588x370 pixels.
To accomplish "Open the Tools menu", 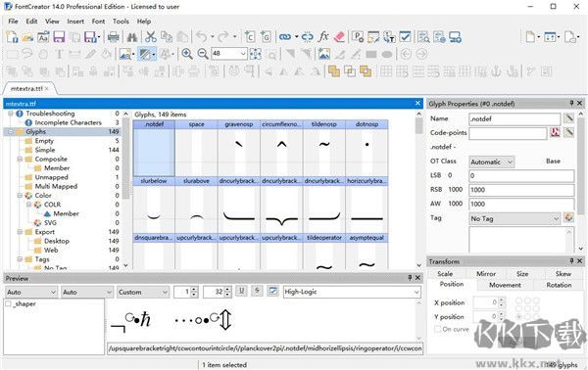I will point(121,22).
